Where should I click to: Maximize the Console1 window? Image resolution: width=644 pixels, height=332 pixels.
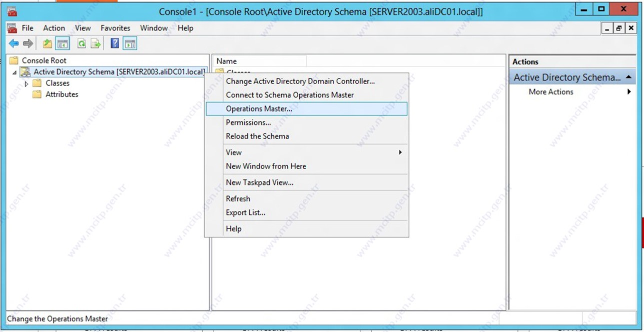(x=601, y=9)
